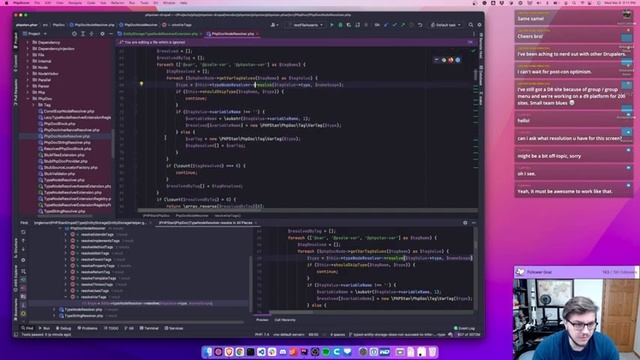Click the Git push arrow icon
This screenshot has height=360, width=640.
(403, 25)
